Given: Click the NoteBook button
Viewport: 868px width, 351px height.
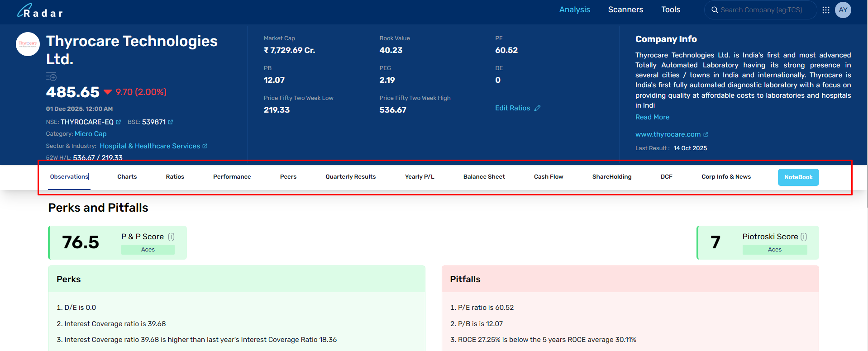Looking at the screenshot, I should point(798,177).
